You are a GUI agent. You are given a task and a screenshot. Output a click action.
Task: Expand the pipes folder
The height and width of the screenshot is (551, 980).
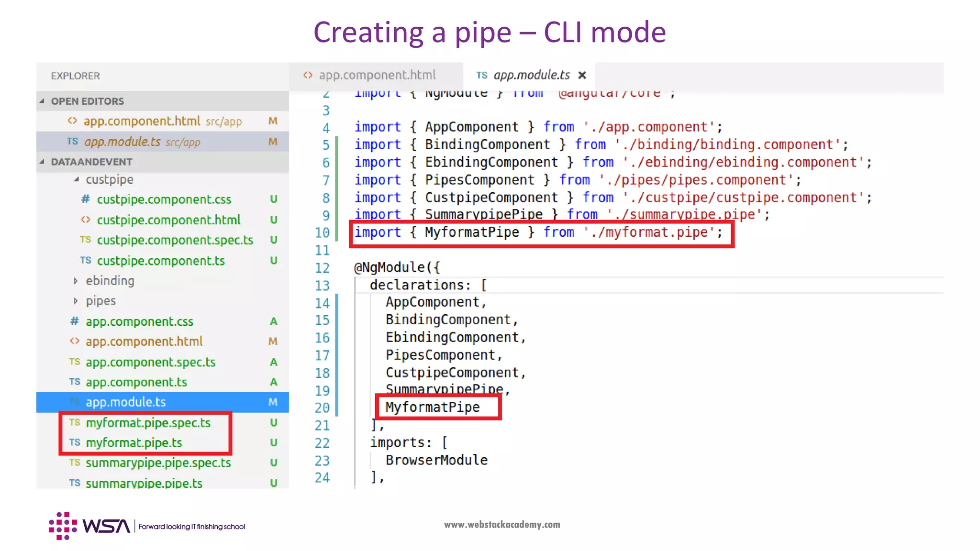(x=76, y=301)
